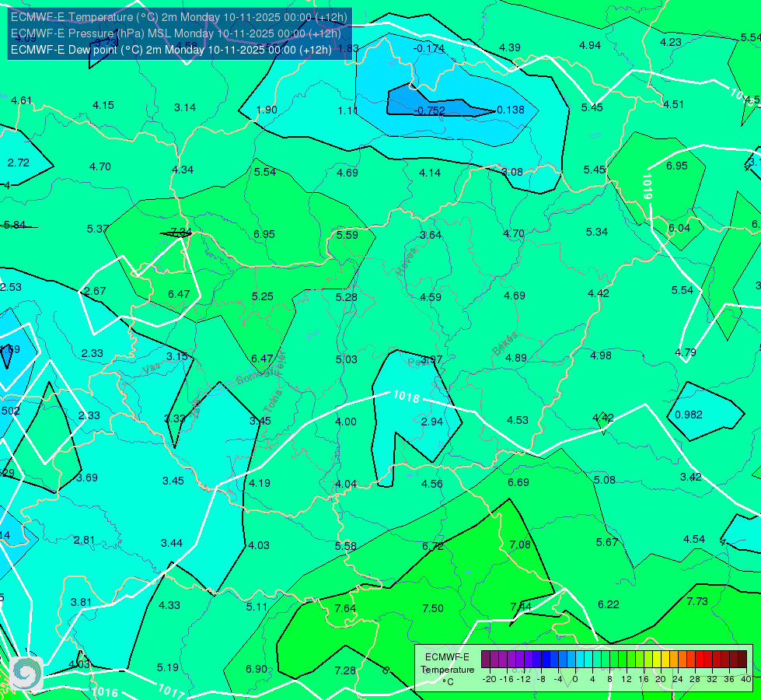Click the 3.42 grid value
Screen dimensions: 761x700
690,477
